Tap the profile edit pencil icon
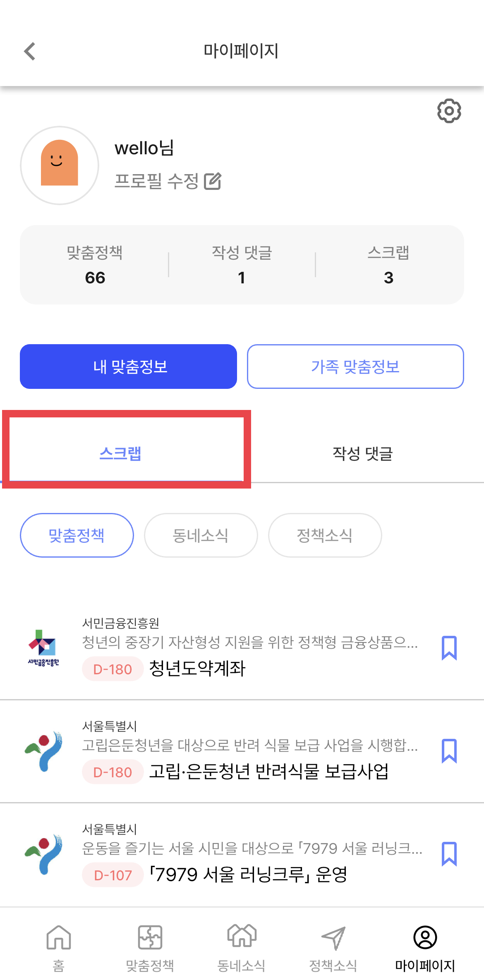This screenshot has height=980, width=484. click(x=213, y=181)
